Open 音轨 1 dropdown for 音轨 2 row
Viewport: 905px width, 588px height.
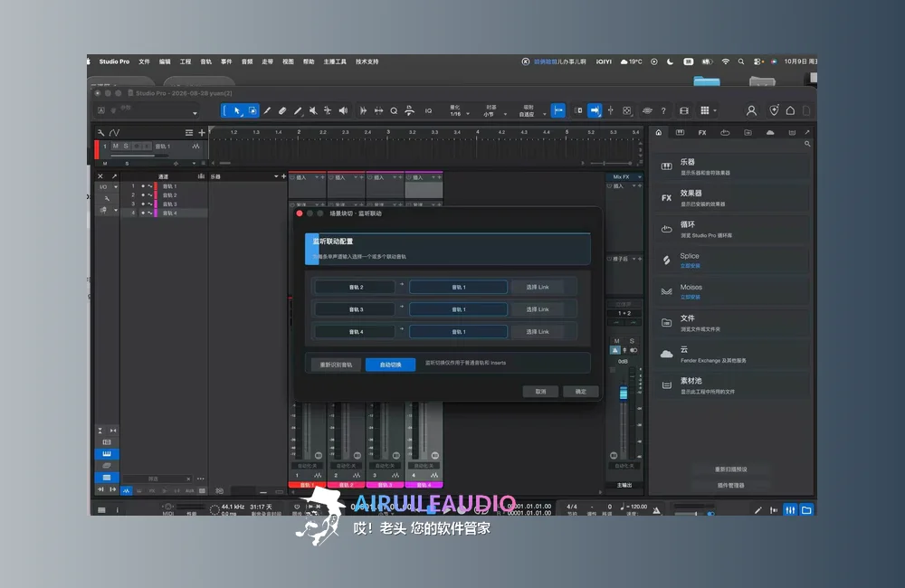tap(458, 288)
